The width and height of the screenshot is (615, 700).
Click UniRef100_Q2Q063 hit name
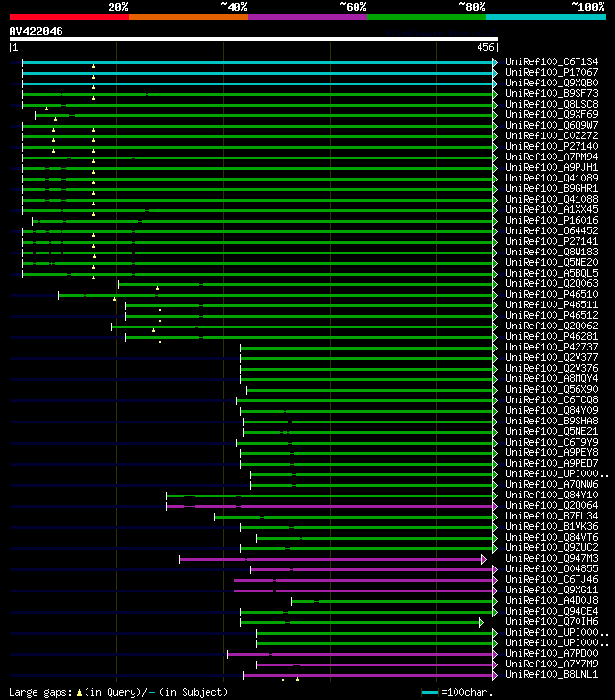[x=552, y=284]
